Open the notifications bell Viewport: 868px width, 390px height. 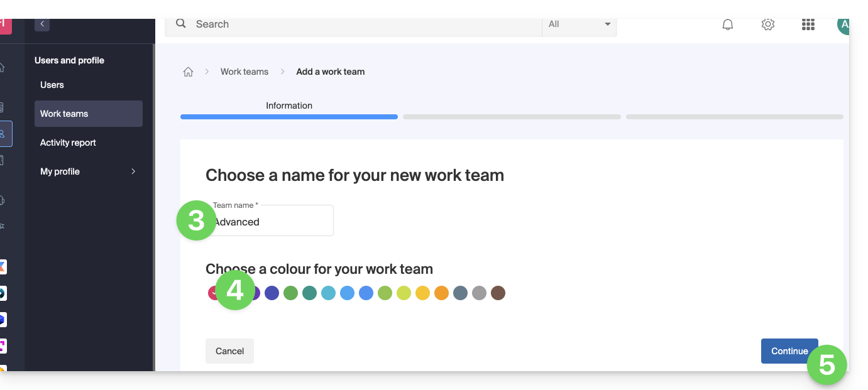pyautogui.click(x=728, y=24)
